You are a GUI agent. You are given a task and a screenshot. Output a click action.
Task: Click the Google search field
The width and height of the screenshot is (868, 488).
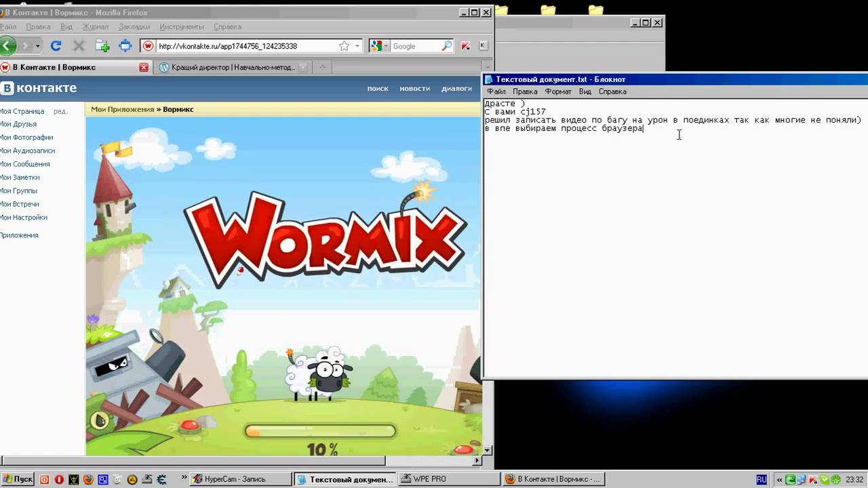tap(416, 46)
